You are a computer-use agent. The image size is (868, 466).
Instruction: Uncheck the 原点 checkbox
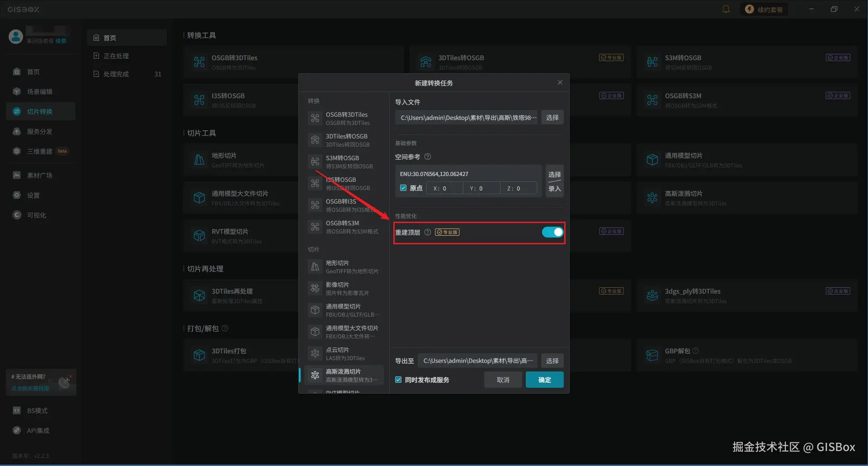click(x=403, y=188)
